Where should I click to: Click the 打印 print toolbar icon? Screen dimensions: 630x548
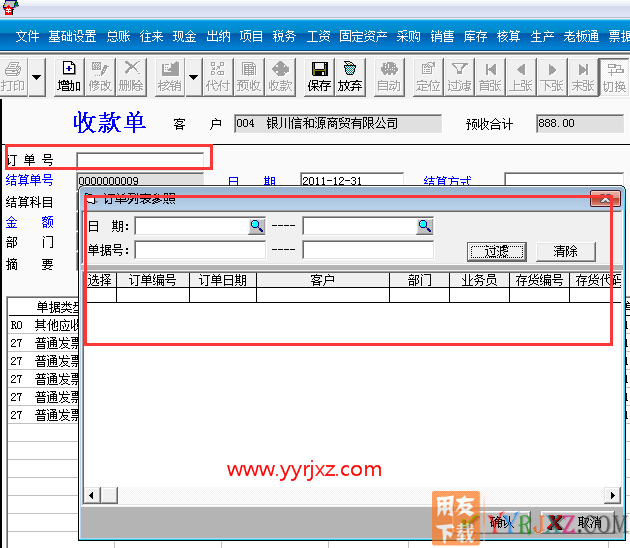13,77
